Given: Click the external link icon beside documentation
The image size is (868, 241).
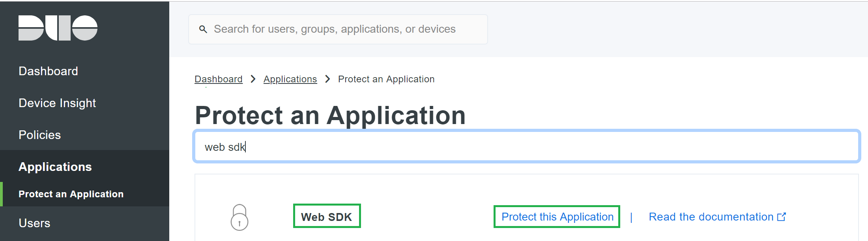Looking at the screenshot, I should [x=782, y=217].
